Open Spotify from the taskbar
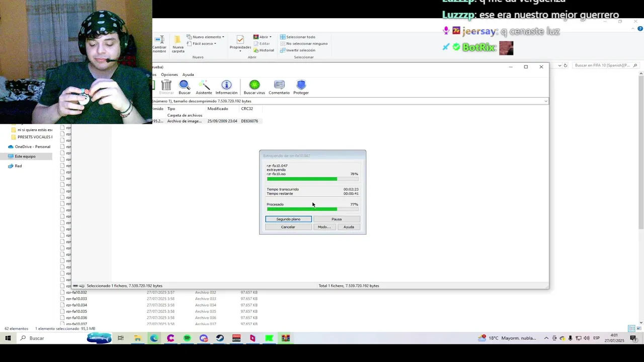 point(187,338)
